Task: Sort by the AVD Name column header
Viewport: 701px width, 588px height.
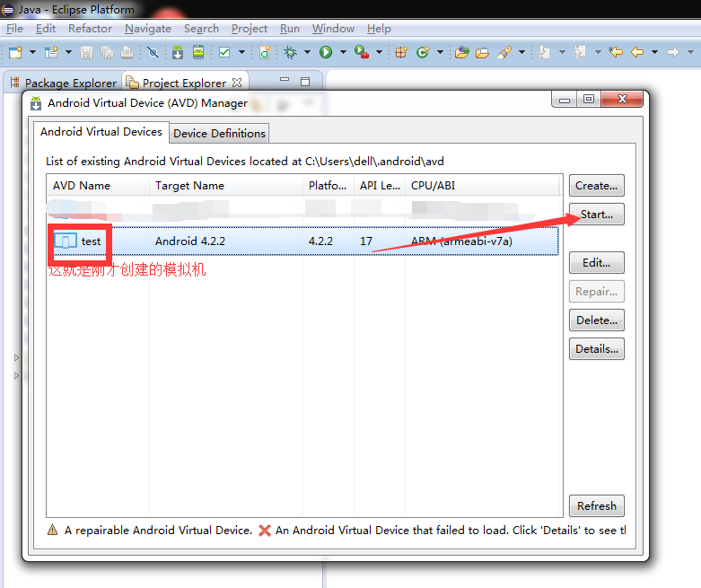Action: (98, 186)
